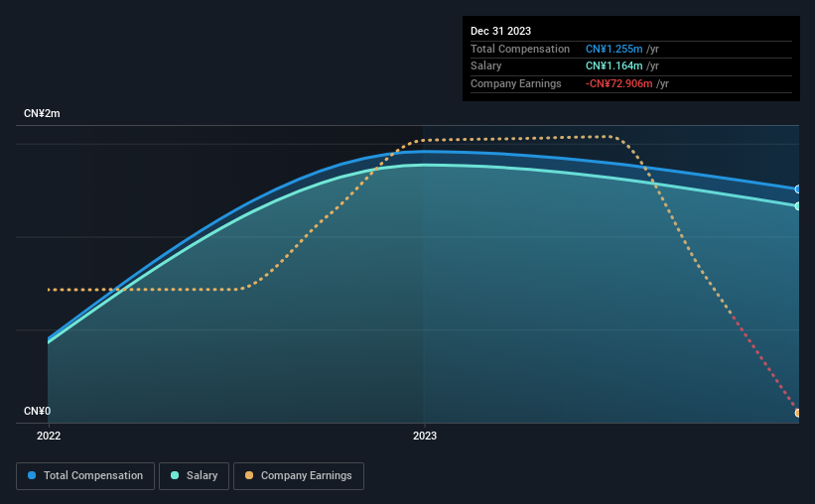
Task: Click the blue Total Compensation end-point marker
Action: click(798, 189)
